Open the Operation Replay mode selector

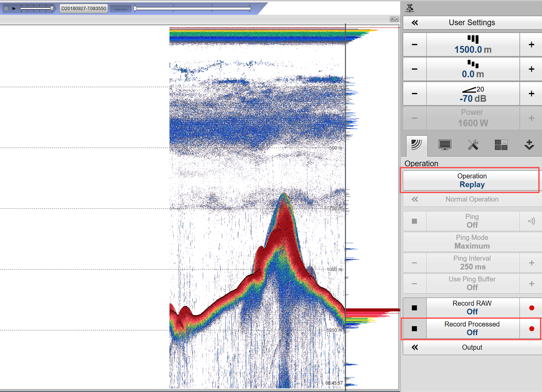pos(471,180)
